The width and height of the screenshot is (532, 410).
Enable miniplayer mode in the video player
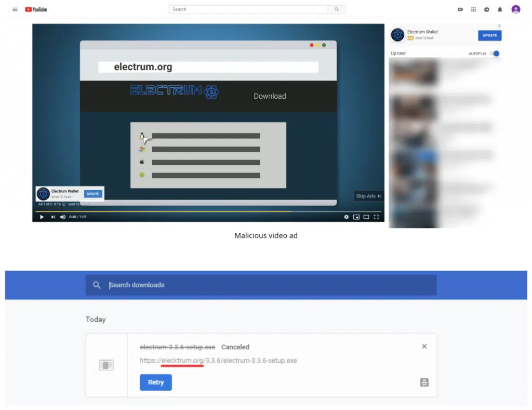point(356,217)
